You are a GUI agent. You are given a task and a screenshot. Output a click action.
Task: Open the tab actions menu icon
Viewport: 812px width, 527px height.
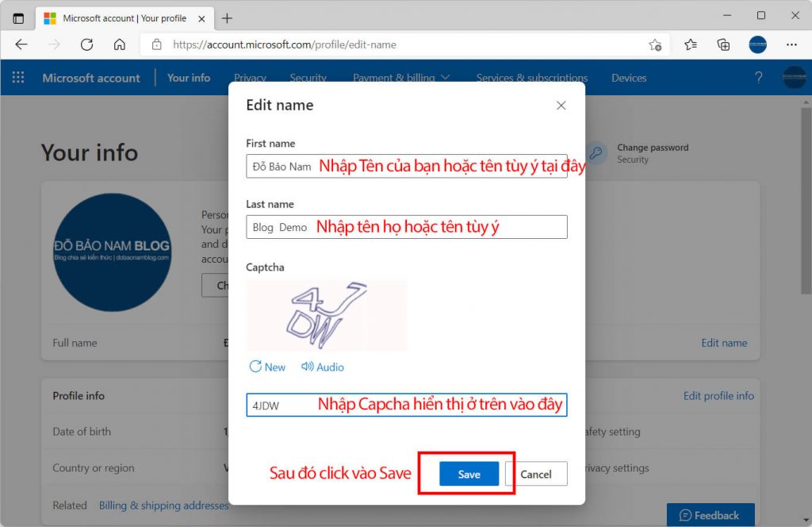(x=18, y=19)
